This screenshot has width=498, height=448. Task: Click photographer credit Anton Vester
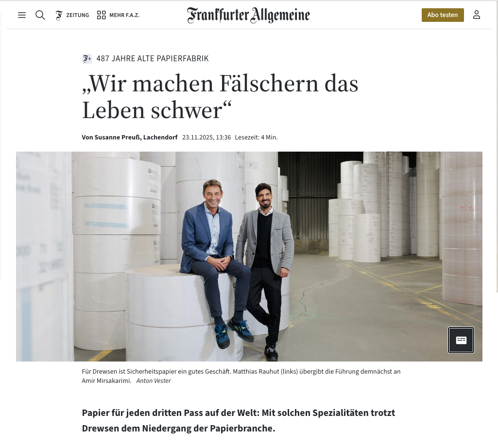pyautogui.click(x=154, y=380)
